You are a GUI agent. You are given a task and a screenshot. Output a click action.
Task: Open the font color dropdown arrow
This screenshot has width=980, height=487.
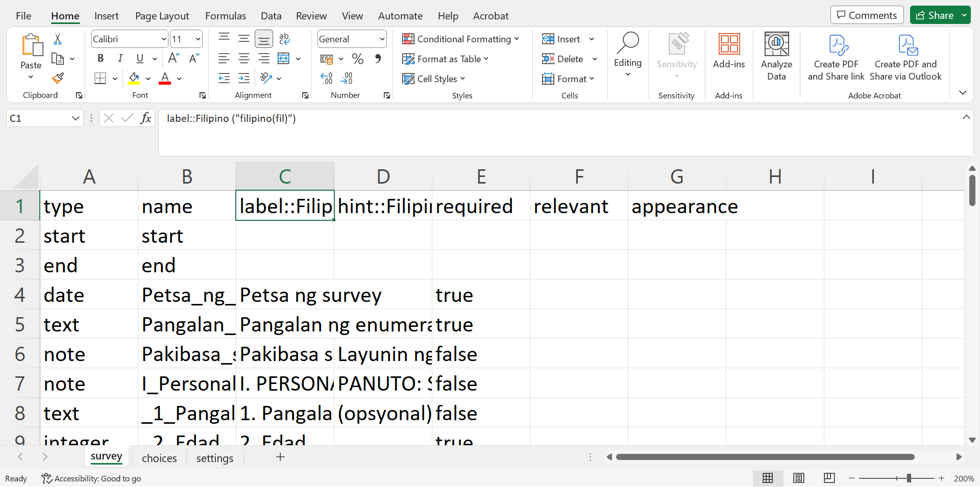tap(178, 79)
